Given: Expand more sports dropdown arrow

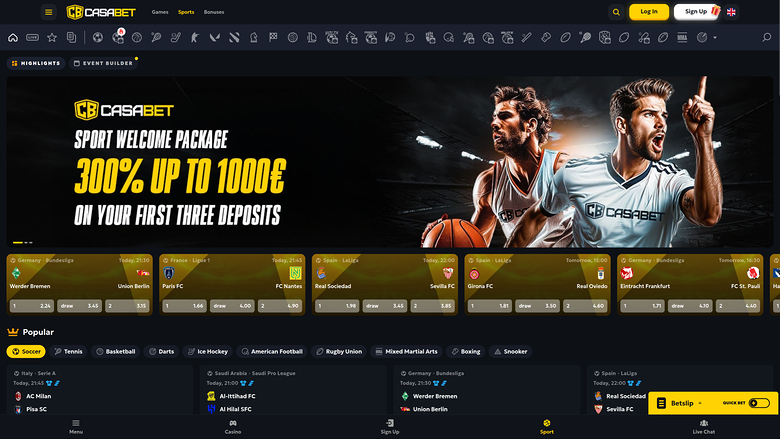Looking at the screenshot, I should [x=715, y=38].
